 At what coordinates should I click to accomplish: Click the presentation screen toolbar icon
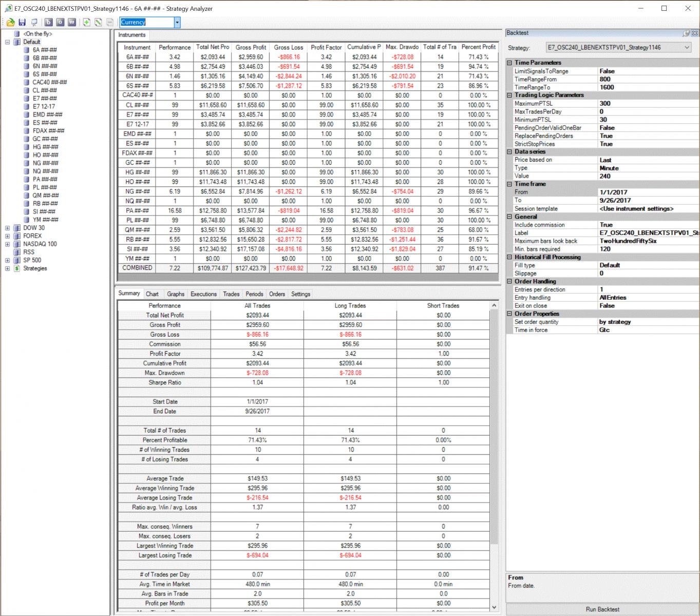[x=34, y=22]
